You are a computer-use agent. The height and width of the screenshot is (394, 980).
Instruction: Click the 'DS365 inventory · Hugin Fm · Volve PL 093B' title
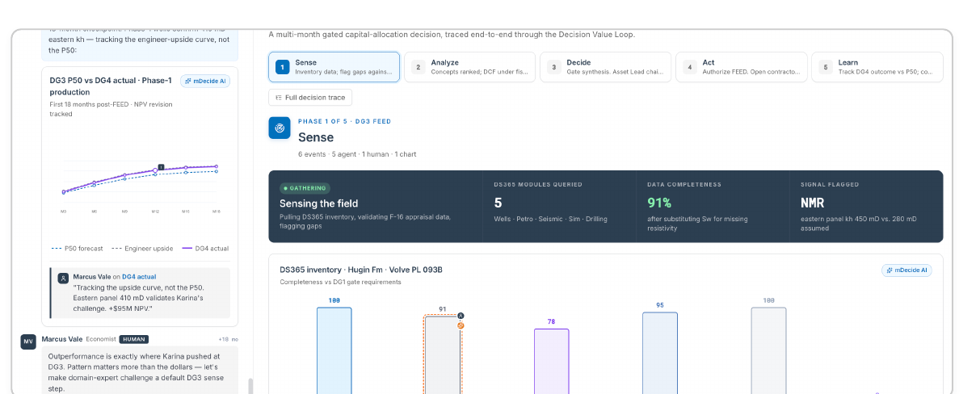pyautogui.click(x=361, y=270)
